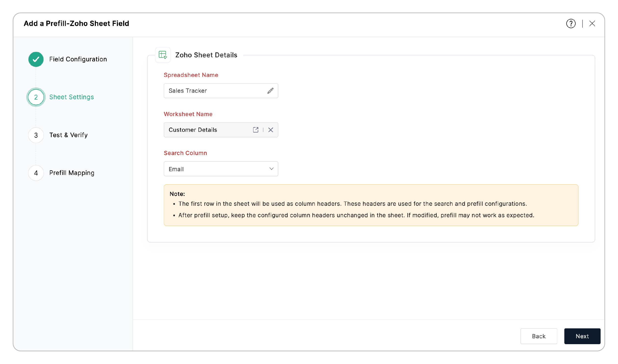Click the completed checkmark step icon
This screenshot has height=364, width=618.
tap(36, 59)
